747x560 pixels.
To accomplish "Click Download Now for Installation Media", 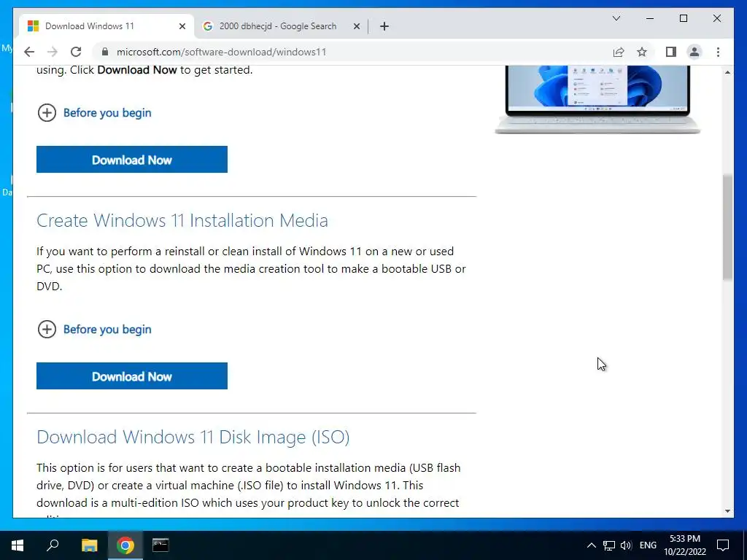I will click(132, 376).
